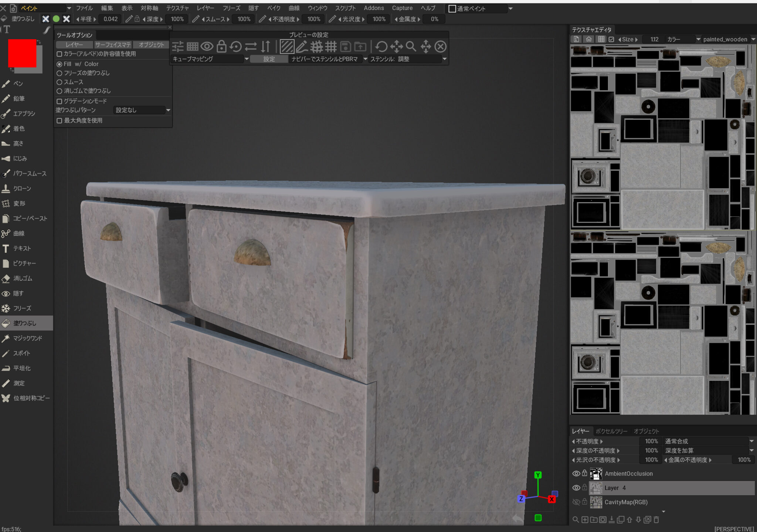
Task: Enable the グラデーションモード checkbox
Action: (x=60, y=101)
